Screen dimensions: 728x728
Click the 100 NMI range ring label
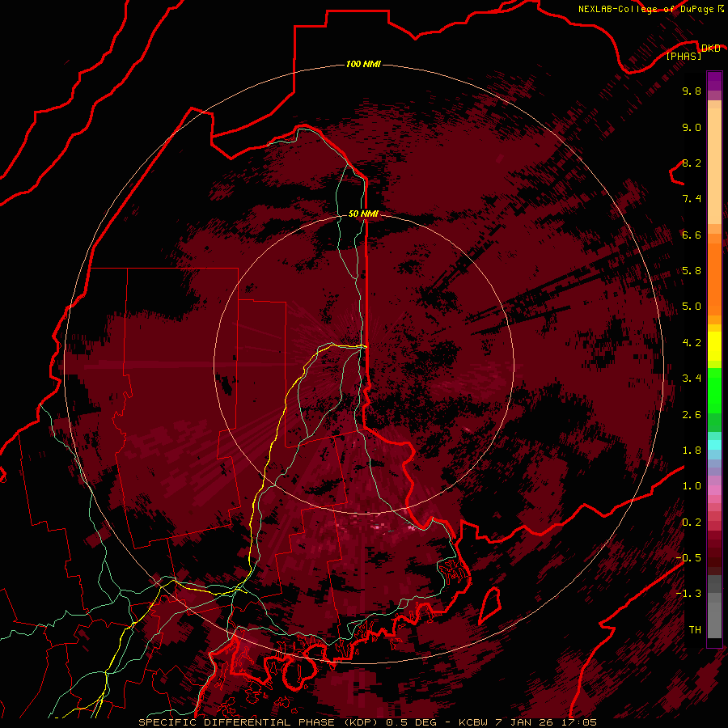(x=363, y=64)
